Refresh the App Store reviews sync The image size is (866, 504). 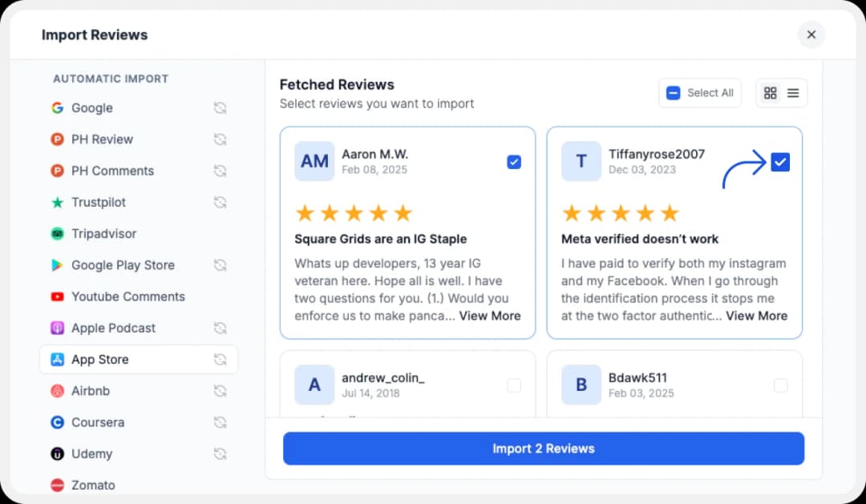click(221, 359)
